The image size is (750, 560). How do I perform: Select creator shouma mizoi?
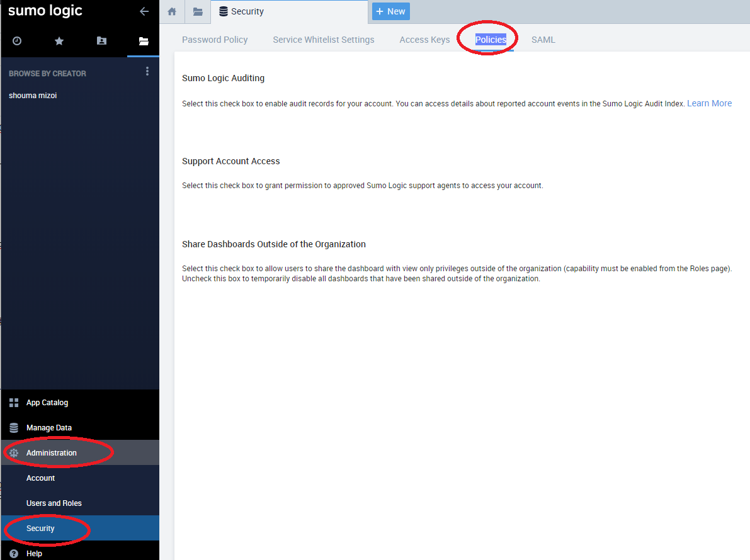[x=33, y=96]
